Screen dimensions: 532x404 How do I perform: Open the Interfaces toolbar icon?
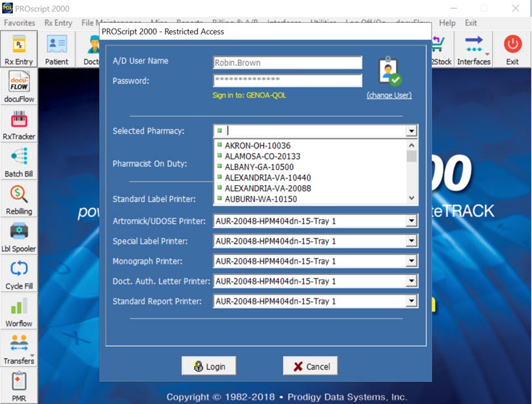click(x=473, y=50)
